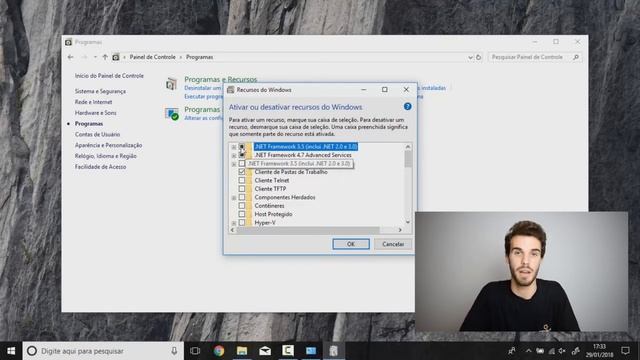Click the Digite aqui para pesquisar box

102,351
